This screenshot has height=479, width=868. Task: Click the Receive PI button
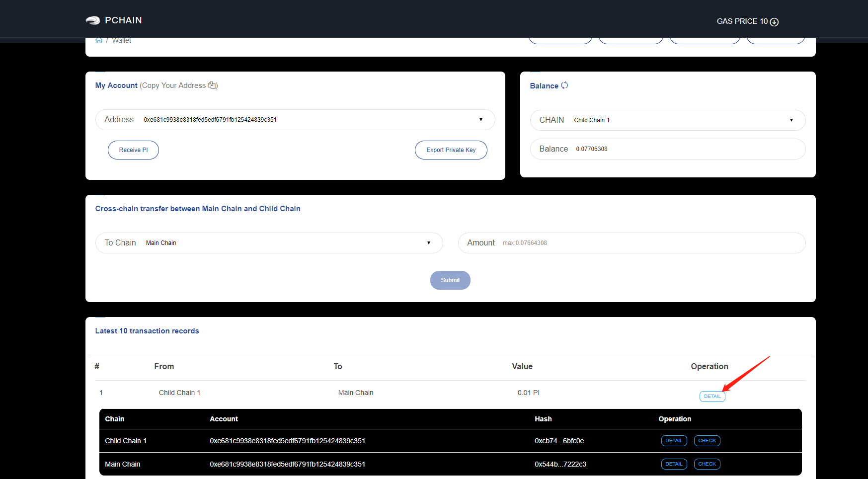tap(133, 150)
